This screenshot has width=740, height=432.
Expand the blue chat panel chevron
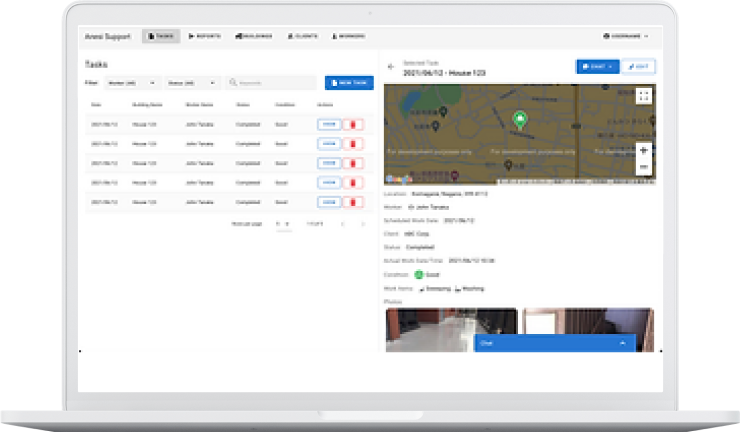623,342
